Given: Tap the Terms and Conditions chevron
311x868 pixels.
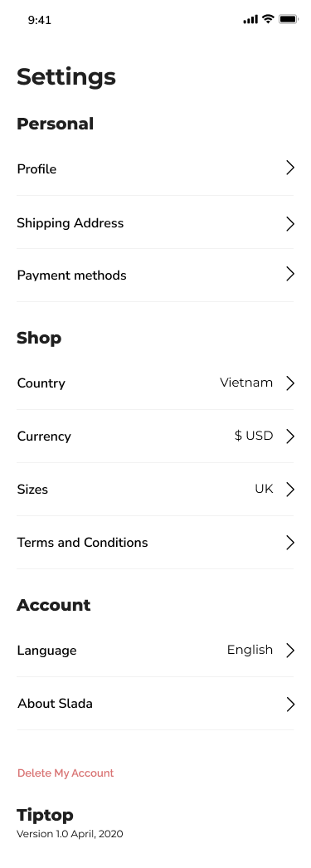Looking at the screenshot, I should coord(290,543).
